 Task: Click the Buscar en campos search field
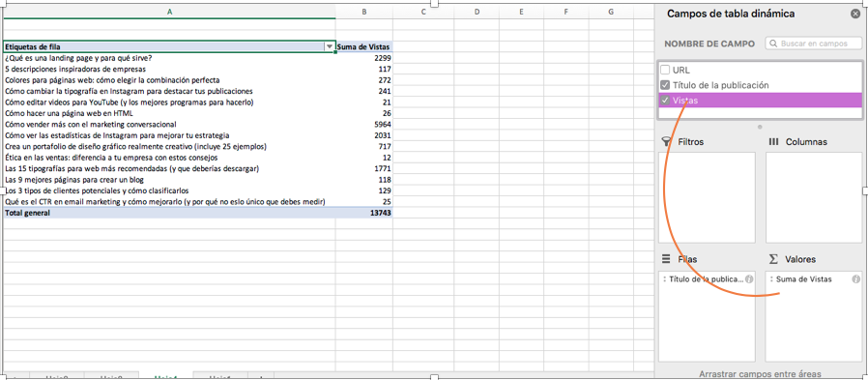(x=813, y=44)
